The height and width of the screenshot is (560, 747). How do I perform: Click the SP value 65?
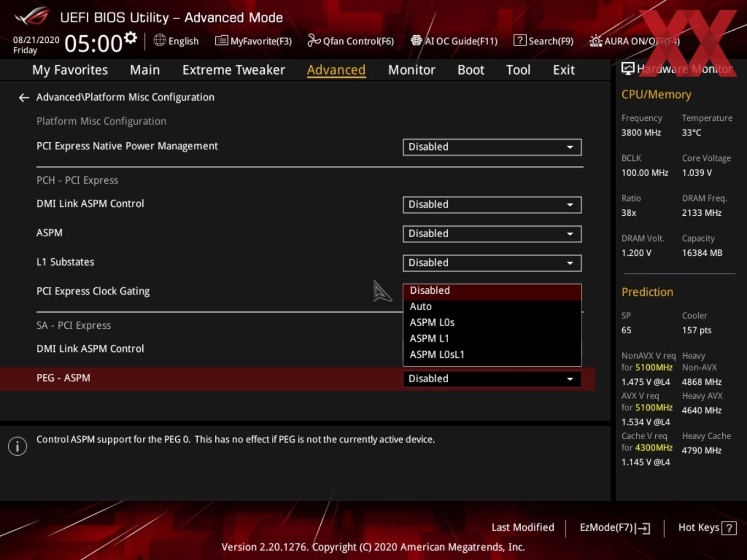(626, 331)
